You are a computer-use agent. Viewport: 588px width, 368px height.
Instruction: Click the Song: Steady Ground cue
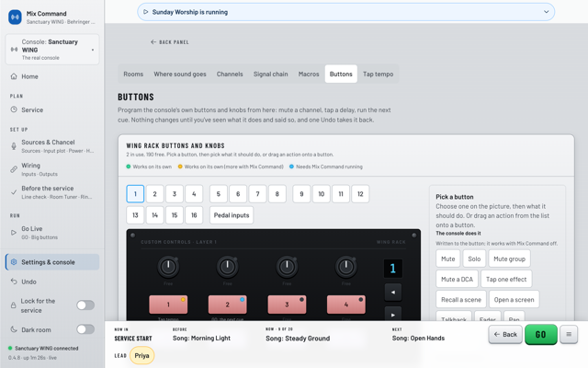pyautogui.click(x=298, y=339)
